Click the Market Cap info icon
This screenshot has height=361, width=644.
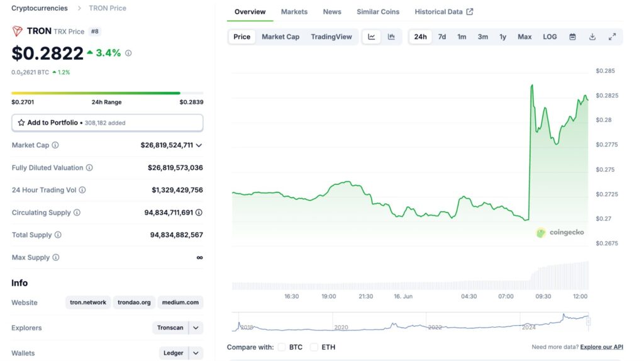click(55, 145)
